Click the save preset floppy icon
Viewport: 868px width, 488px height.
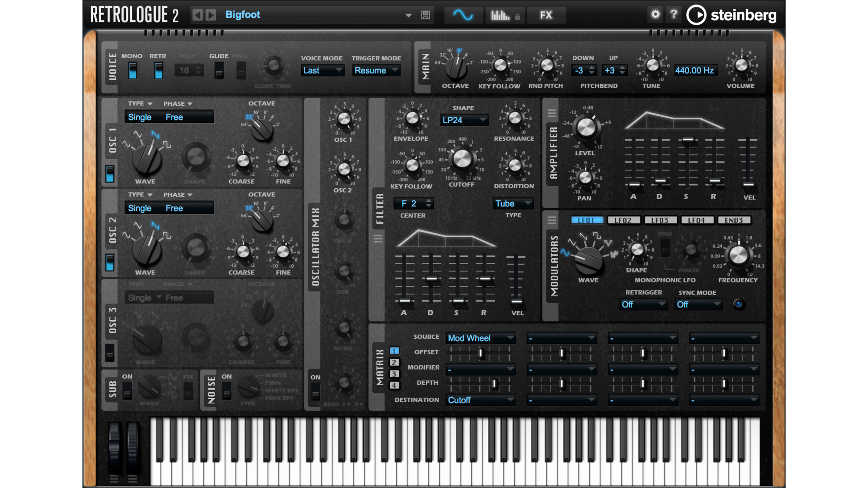click(x=425, y=15)
